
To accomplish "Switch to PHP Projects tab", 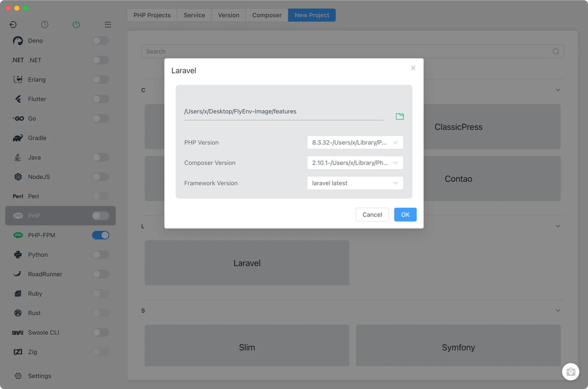I will (152, 15).
